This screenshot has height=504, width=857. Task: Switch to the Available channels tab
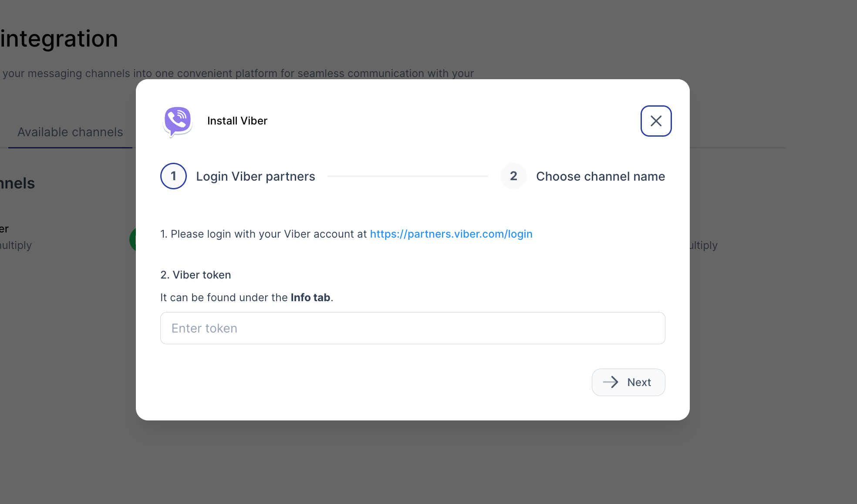point(70,132)
